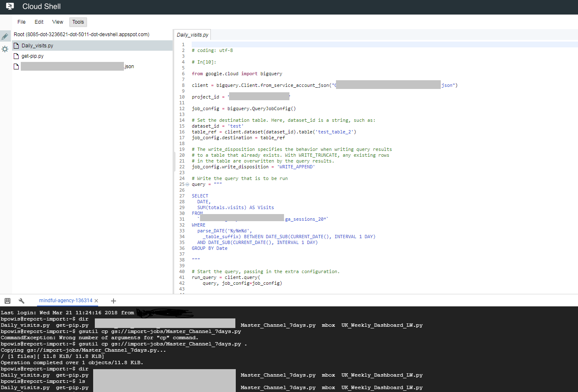Collapse the query block at line 25
Screen dimensions: 578x392
point(187,184)
